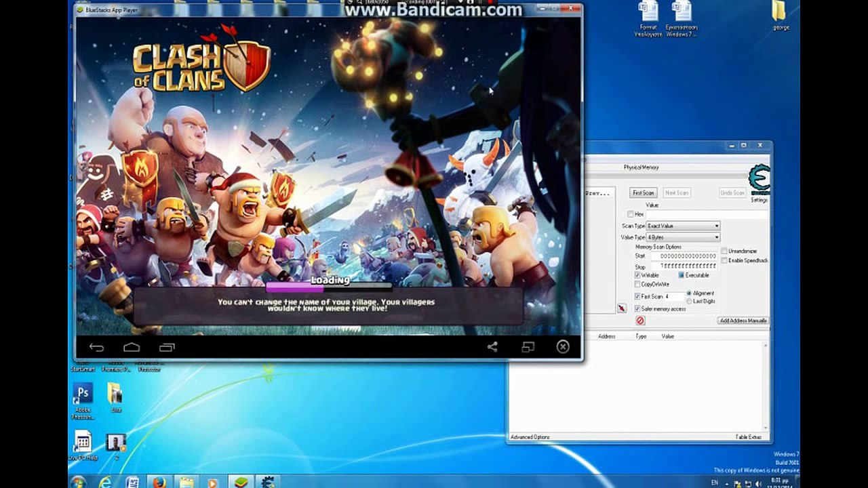868x488 pixels.
Task: Tap the Android home button in BlueStacks
Action: click(x=132, y=347)
